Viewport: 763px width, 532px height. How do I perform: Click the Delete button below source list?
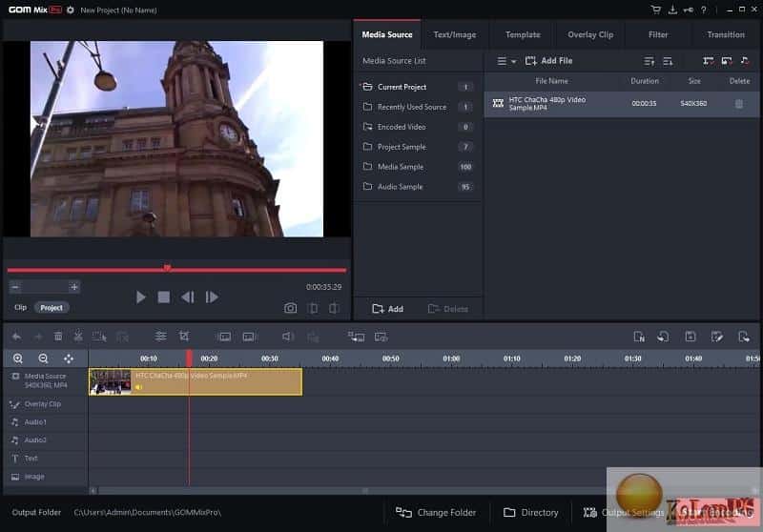tap(447, 309)
